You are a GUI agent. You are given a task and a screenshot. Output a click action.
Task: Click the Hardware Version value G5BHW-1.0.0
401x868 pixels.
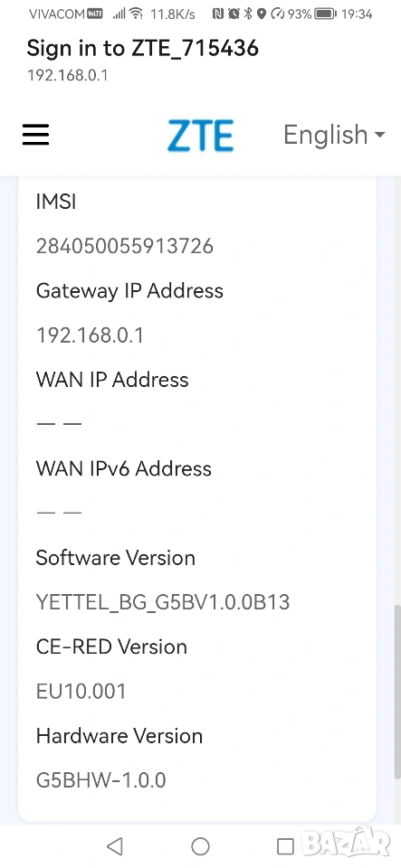tap(100, 780)
